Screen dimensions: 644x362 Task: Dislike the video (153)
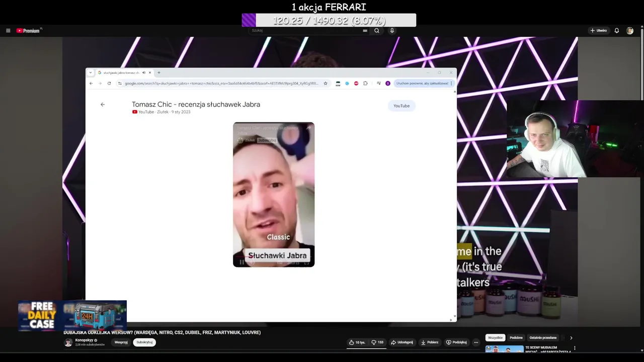377,342
